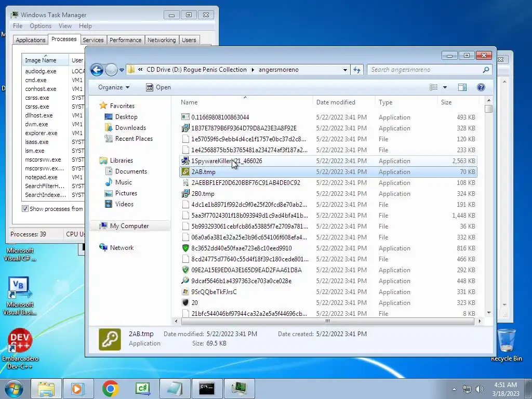The width and height of the screenshot is (532, 399).
Task: Click the volume speaker tray icon
Action: [x=479, y=389]
